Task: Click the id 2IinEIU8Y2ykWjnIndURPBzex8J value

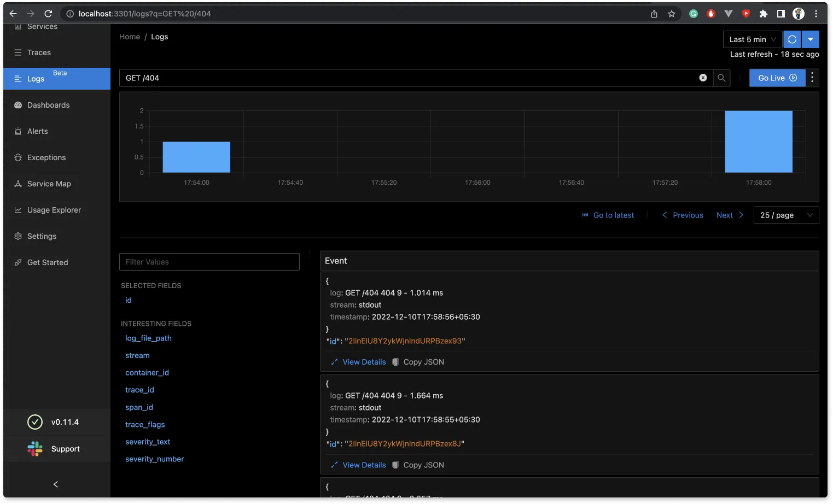Action: pos(404,444)
